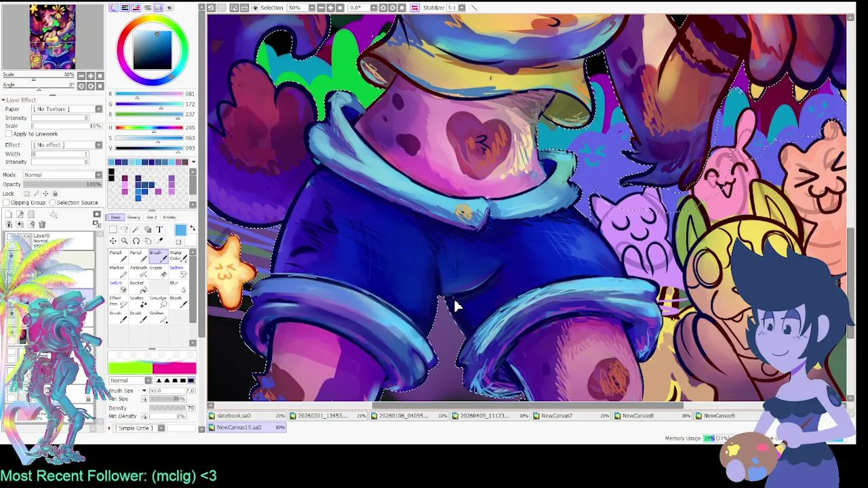868x488 pixels.
Task: Select the rectangular selection tool
Action: point(113,230)
